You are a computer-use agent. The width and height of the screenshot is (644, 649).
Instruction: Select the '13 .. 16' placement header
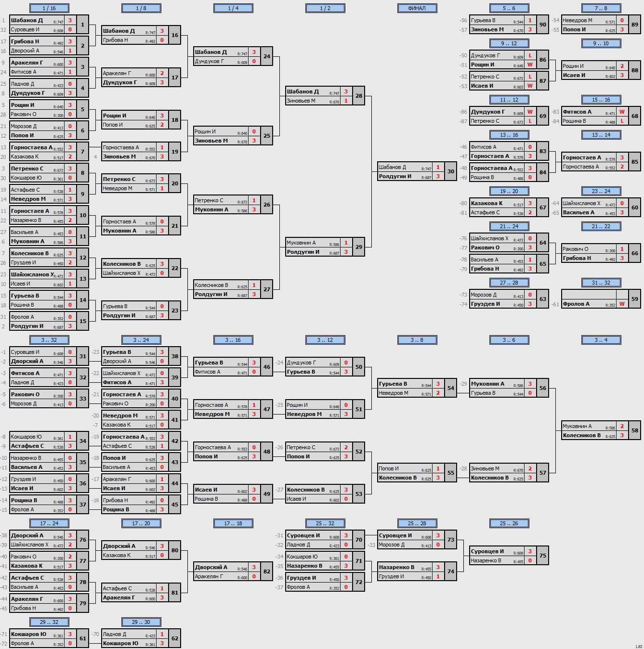coord(509,135)
